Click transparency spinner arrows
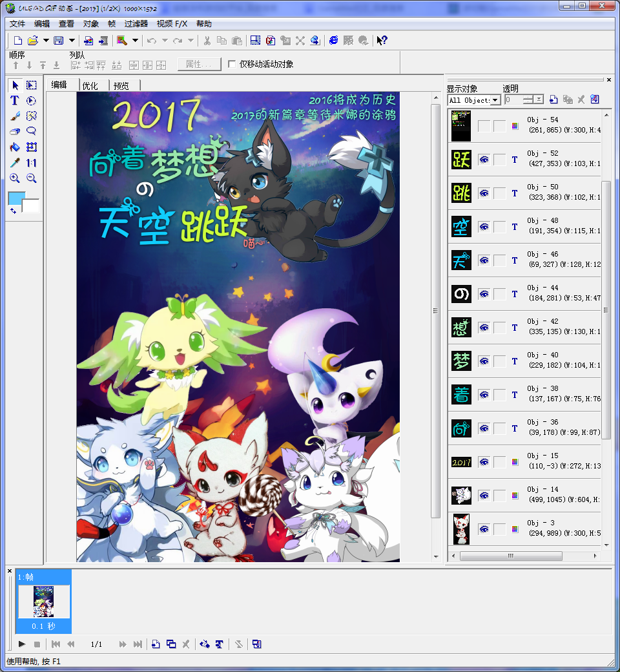The image size is (620, 672). [x=528, y=100]
